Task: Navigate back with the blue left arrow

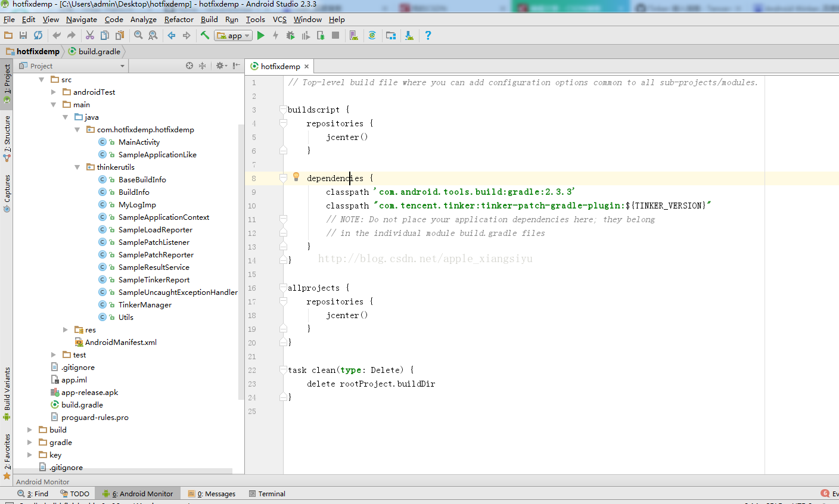Action: [x=172, y=36]
